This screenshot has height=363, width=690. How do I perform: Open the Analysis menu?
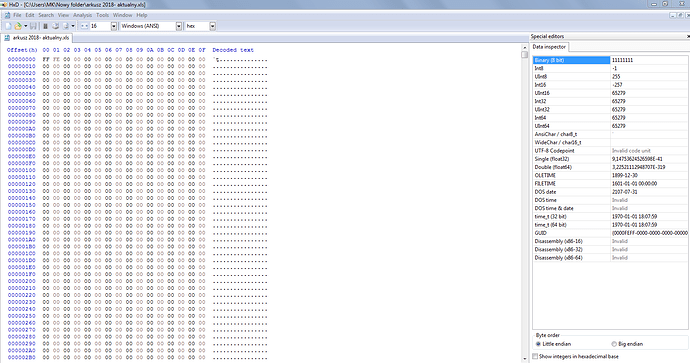click(82, 15)
